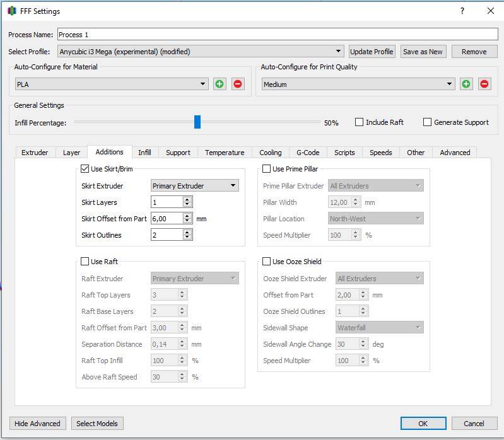Viewport: 504px width, 440px height.
Task: Click the Infill Percentage slider handle
Action: point(197,122)
